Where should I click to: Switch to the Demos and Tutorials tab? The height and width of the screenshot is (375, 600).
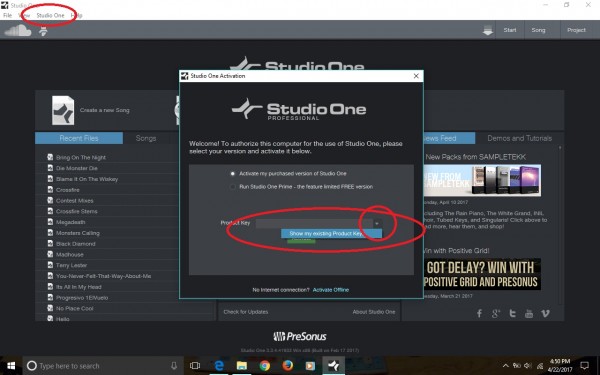click(x=519, y=138)
